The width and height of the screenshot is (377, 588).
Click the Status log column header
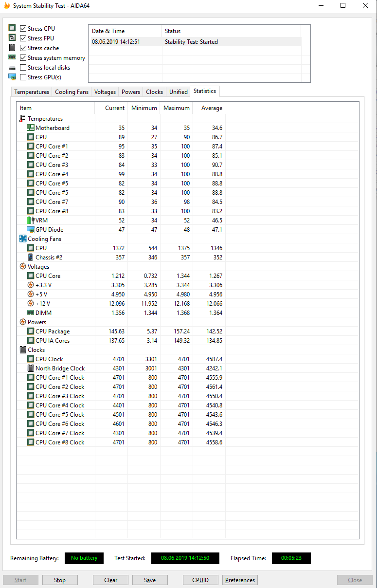coord(231,31)
